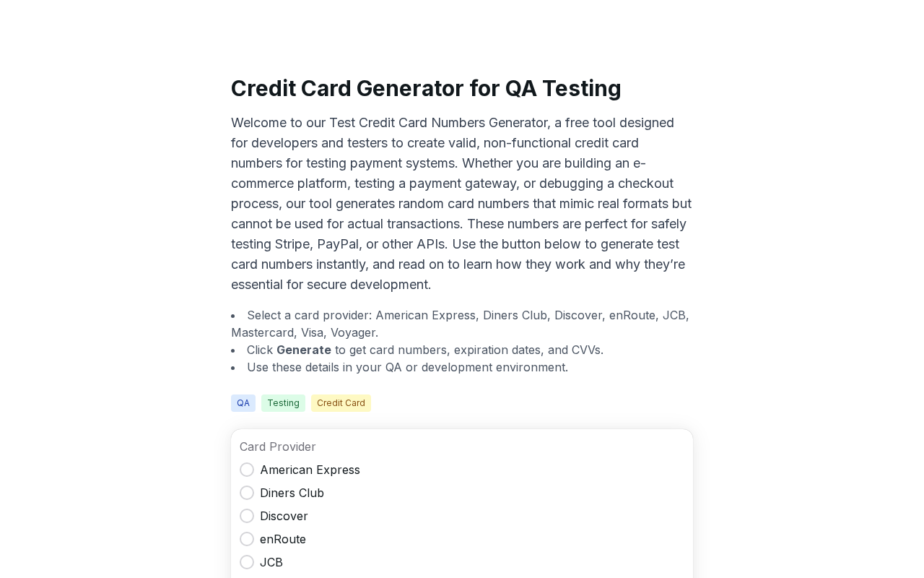Click the American Express label text
This screenshot has width=924, height=578.
[310, 470]
